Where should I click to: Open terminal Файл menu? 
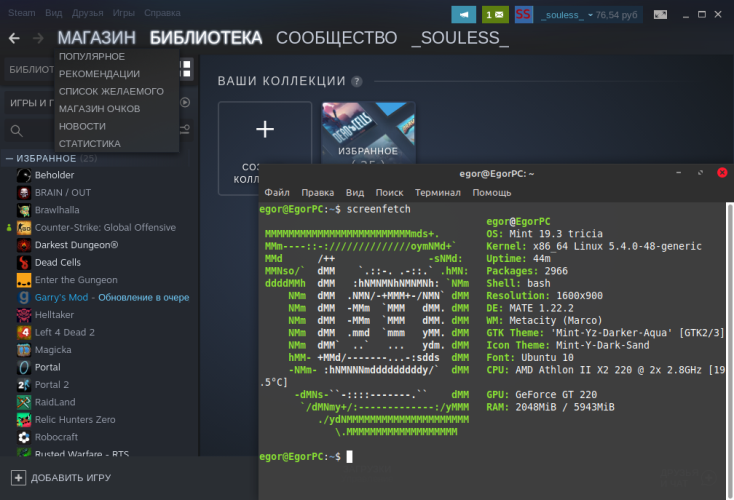point(277,192)
